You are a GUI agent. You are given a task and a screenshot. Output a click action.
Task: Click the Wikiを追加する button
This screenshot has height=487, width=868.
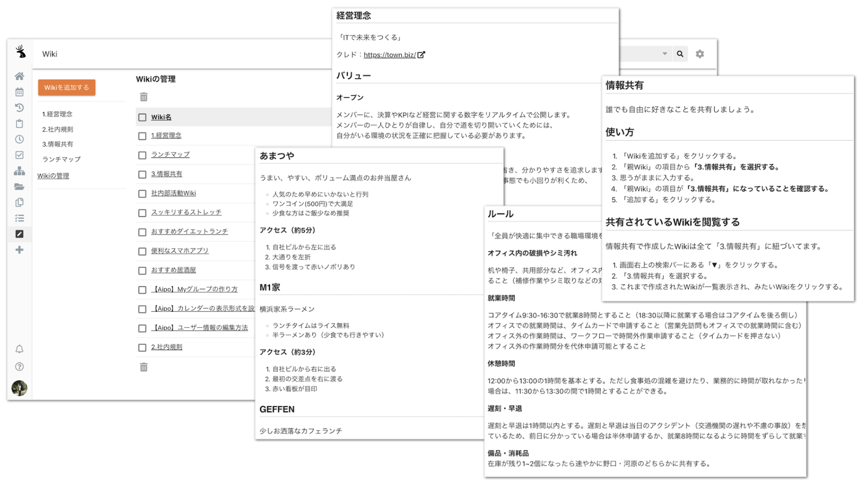click(x=67, y=87)
